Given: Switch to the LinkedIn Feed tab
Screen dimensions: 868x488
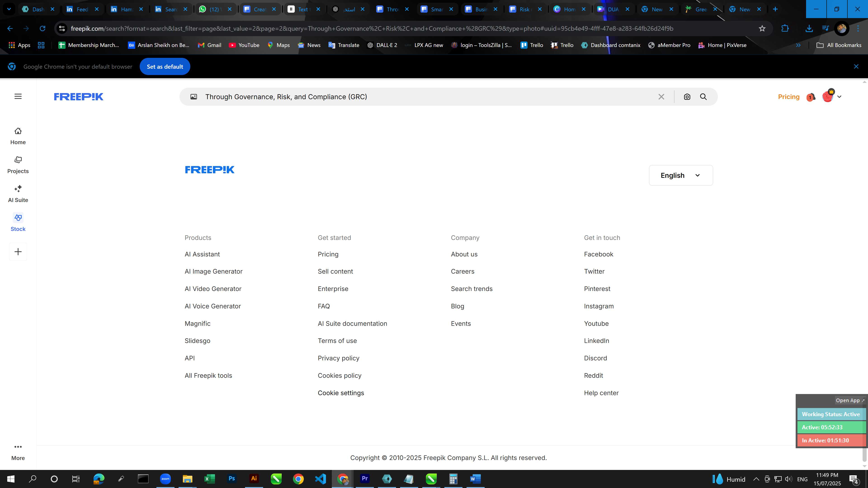Looking at the screenshot, I should pos(83,9).
